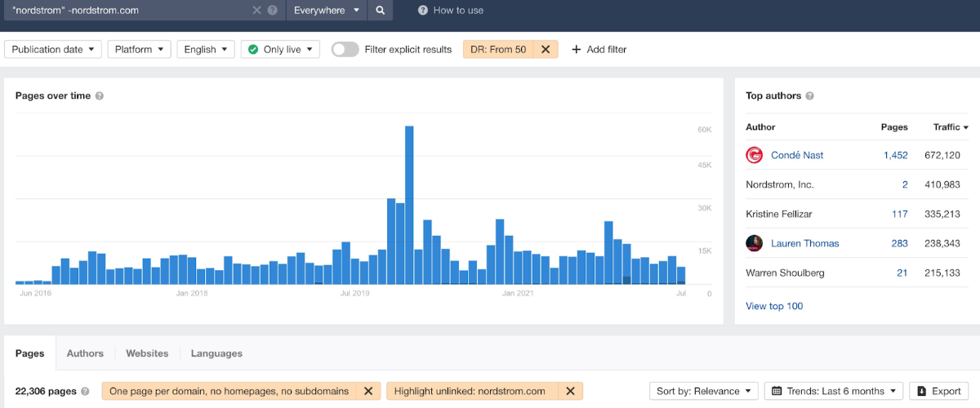Viewport: 980px width, 408px height.
Task: Edit Highlight unlinked: nordstrom.com filter
Action: coord(470,391)
